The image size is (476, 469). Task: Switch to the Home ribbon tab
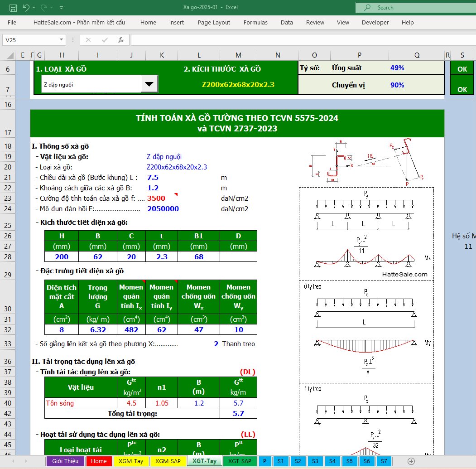coord(148,23)
